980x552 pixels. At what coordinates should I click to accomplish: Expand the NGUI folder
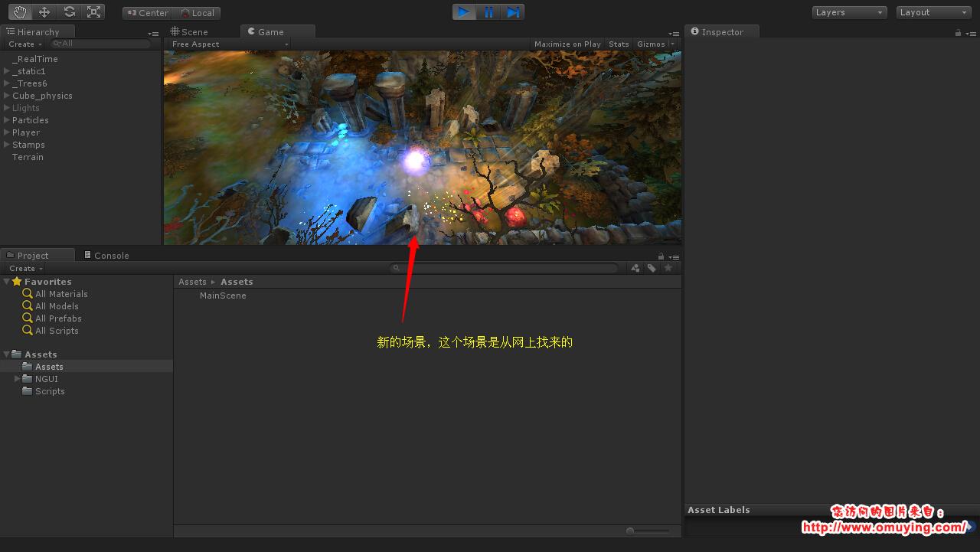tap(18, 379)
